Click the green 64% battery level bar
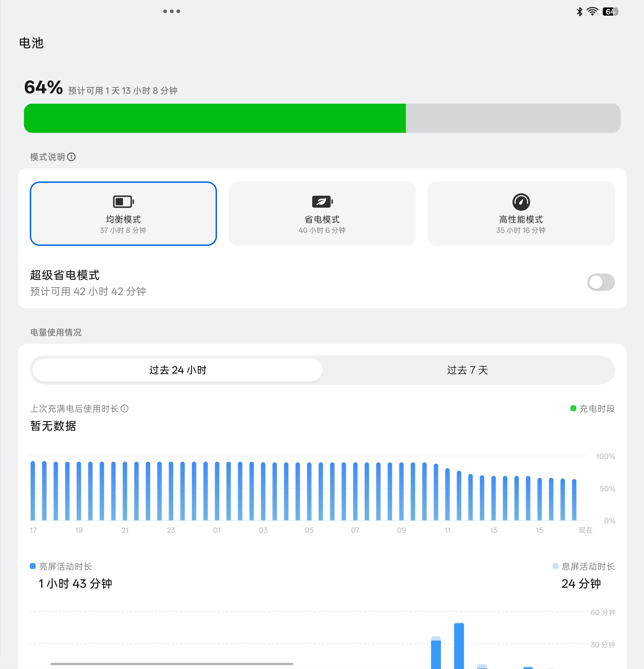This screenshot has width=644, height=669. [x=215, y=118]
